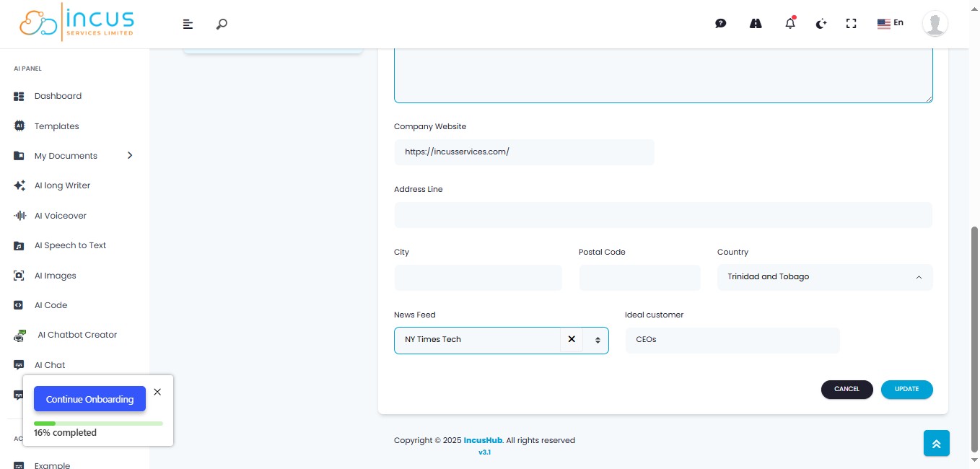Open the notifications bell
The width and height of the screenshot is (980, 469).
[789, 23]
